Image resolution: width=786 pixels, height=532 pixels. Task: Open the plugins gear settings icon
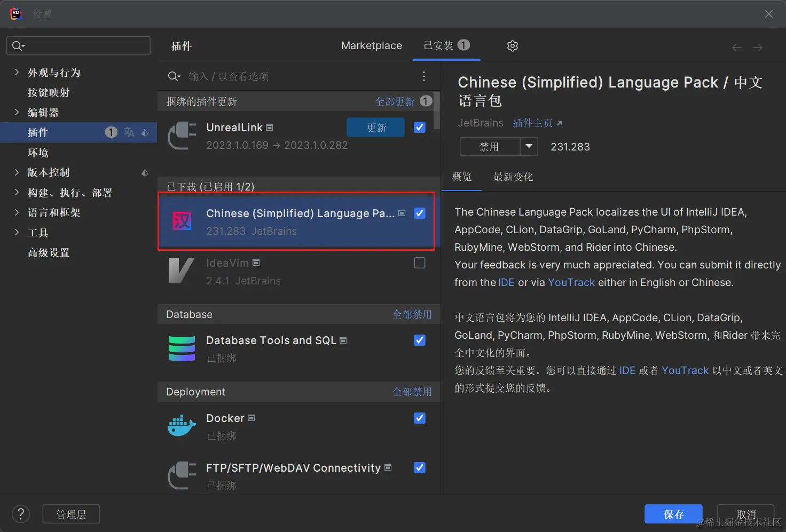tap(512, 46)
